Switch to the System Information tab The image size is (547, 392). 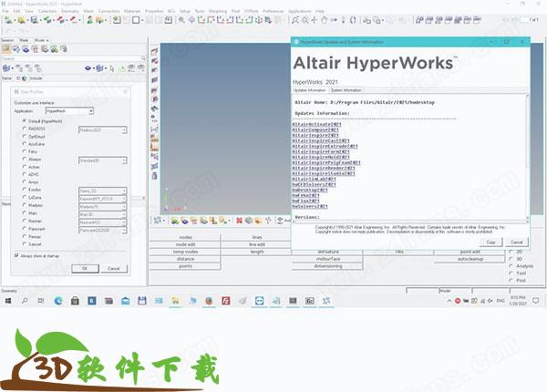[346, 90]
